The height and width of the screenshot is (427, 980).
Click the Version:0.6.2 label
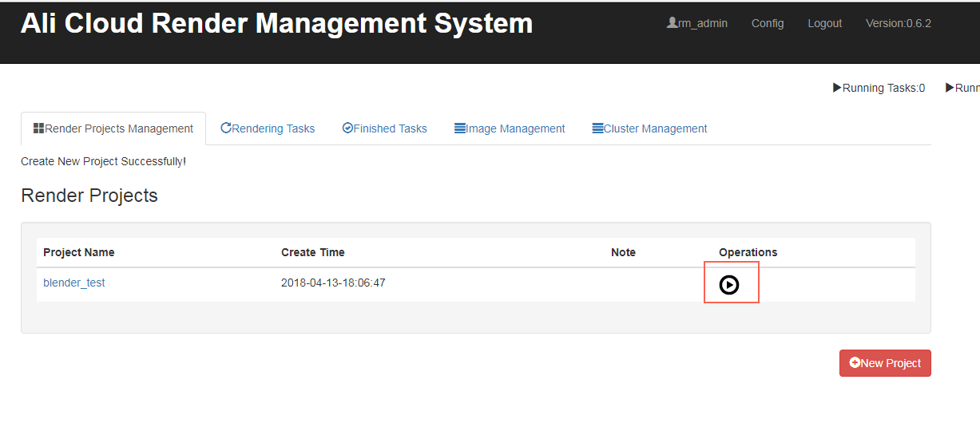pos(898,23)
